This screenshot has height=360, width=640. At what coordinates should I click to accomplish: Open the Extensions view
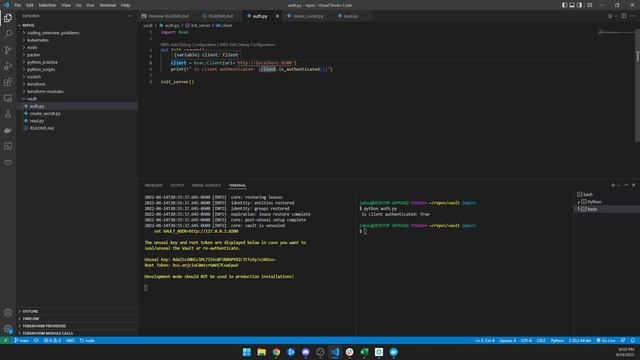tap(8, 82)
